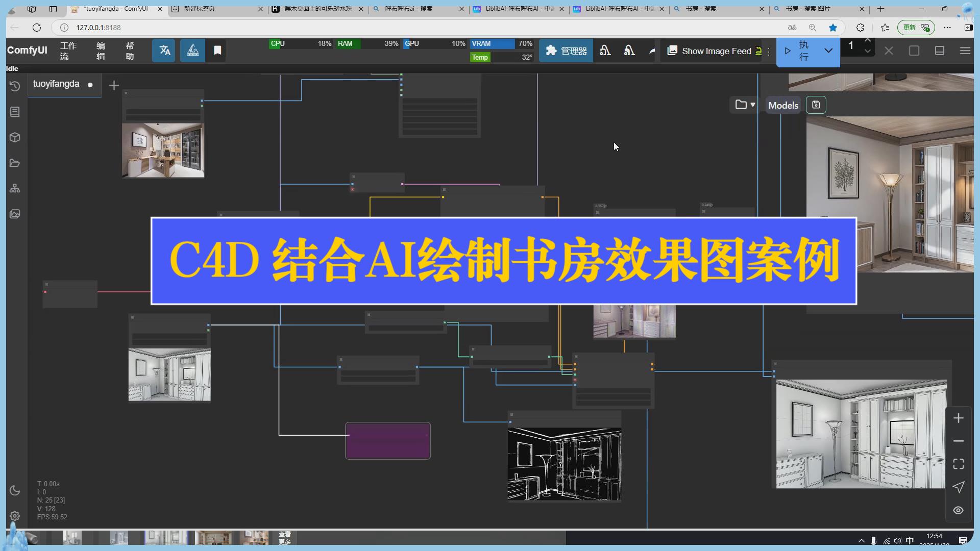Open the workflows folder icon in sidebar

(x=15, y=163)
